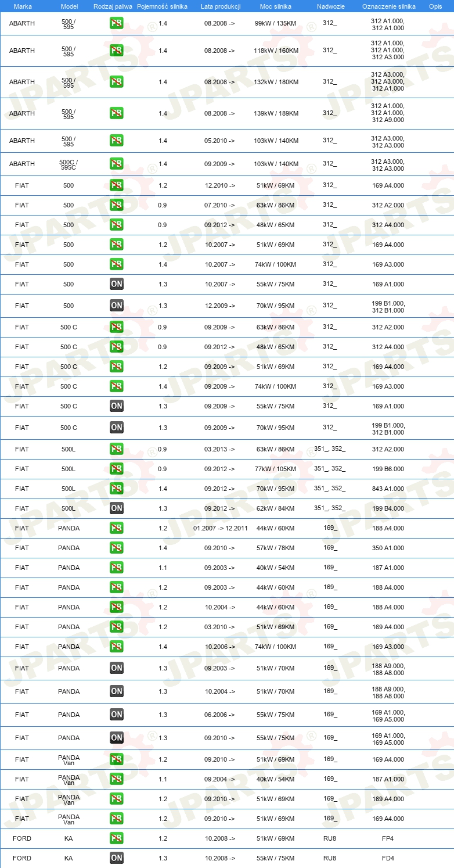Screen dimensions: 454x868
Task: Click the 500C / 595C model cell
Action: (69, 165)
